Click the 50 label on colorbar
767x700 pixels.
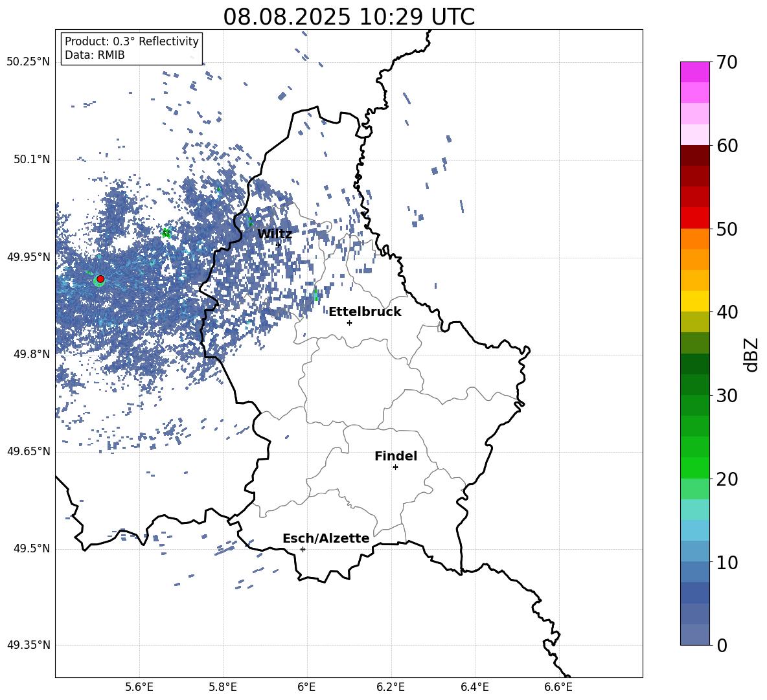coord(727,229)
